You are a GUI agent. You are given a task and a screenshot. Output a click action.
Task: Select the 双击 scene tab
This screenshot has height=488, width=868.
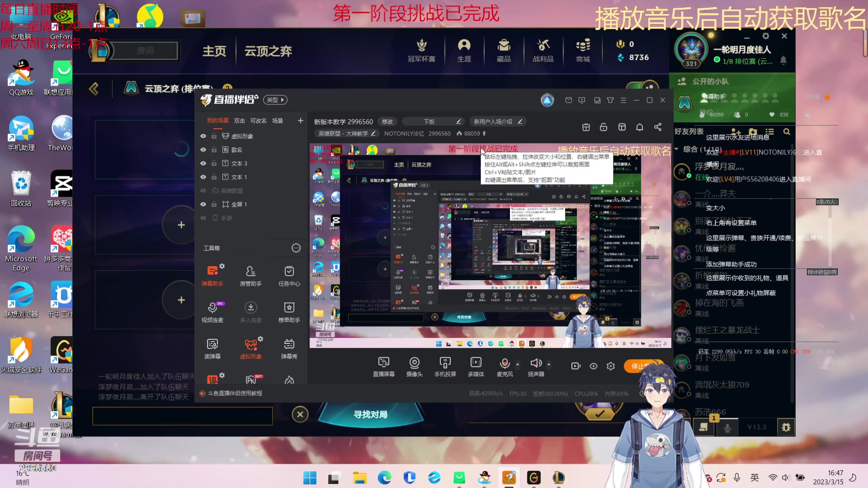[239, 121]
